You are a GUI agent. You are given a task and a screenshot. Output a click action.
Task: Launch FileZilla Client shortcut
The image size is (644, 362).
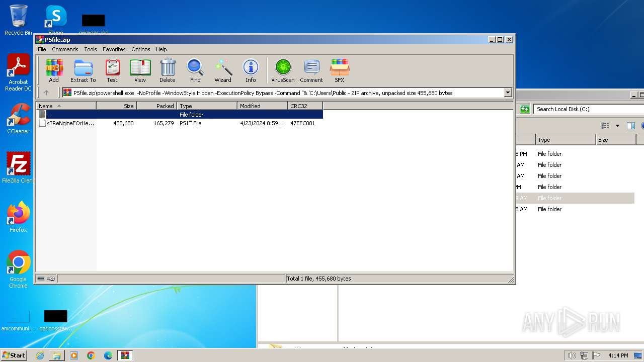click(x=18, y=167)
